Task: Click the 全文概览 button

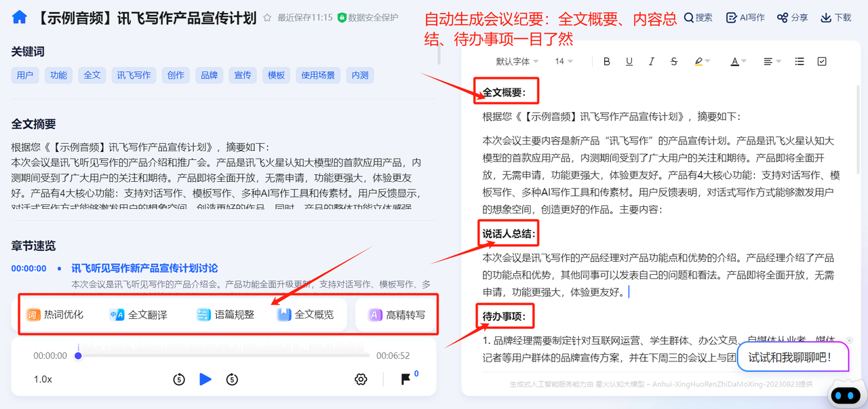Action: tap(306, 315)
